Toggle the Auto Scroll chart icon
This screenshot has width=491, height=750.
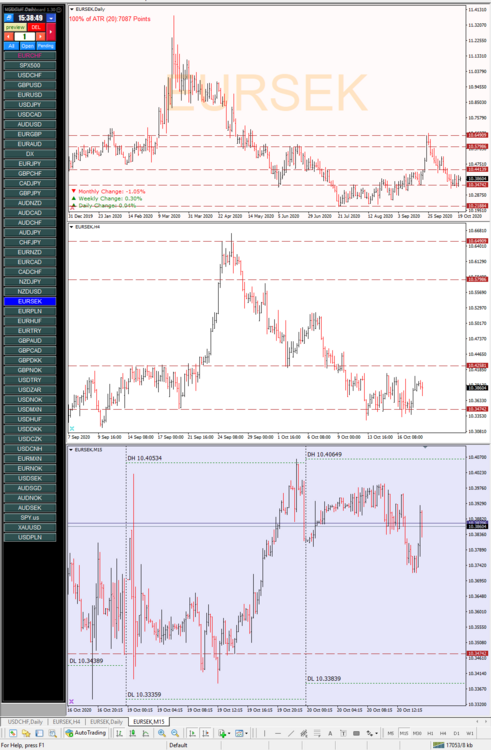coord(193,733)
